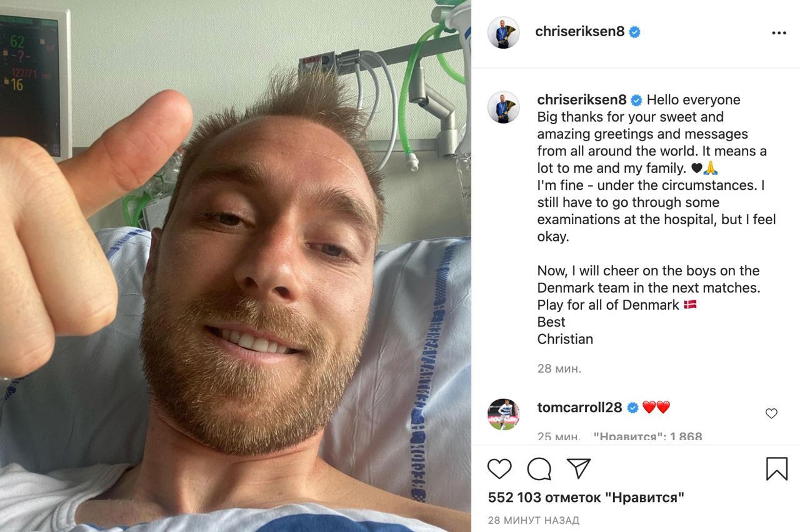Screen dimensions: 800x532
Task: Open the three-dot options menu
Action: (x=779, y=33)
